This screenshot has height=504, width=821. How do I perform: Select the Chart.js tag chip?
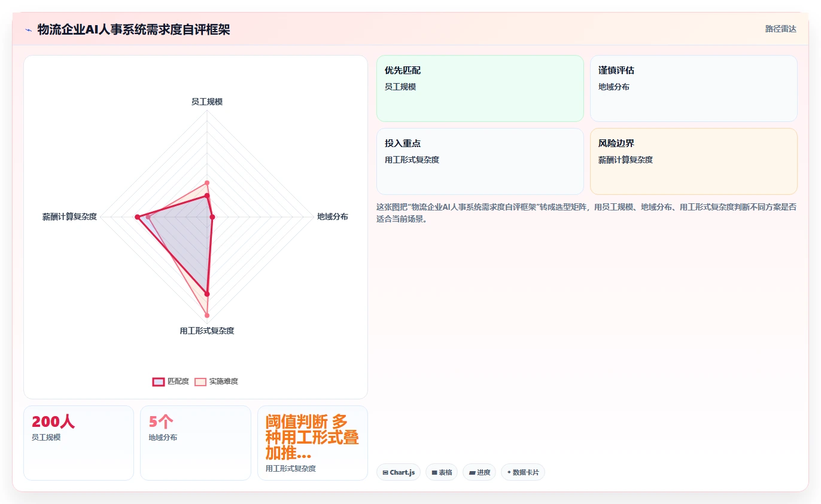coord(399,472)
